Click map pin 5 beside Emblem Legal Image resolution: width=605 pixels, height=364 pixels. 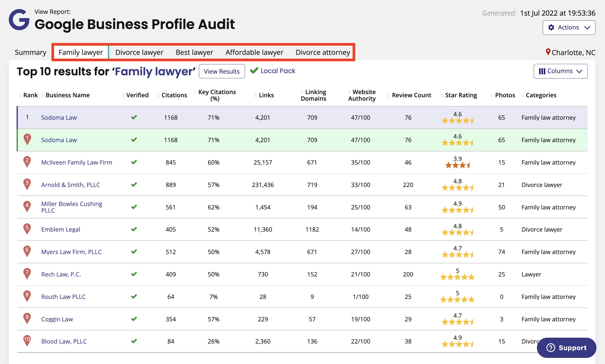point(27,229)
